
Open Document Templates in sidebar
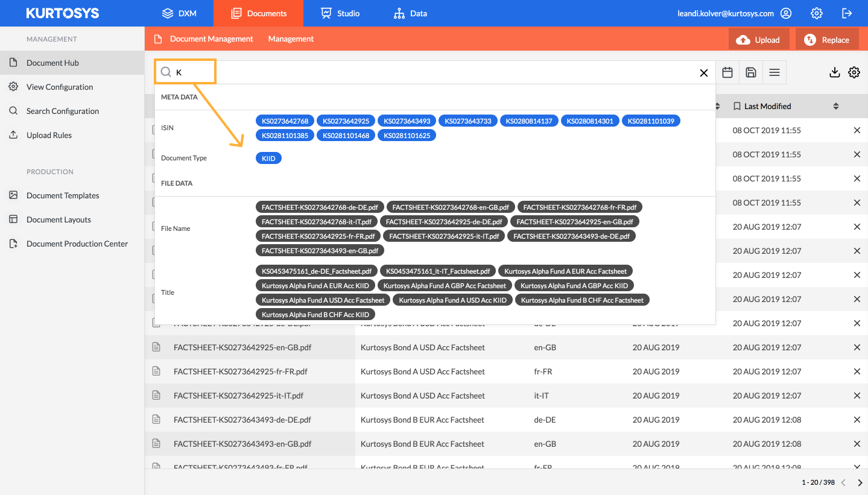72,195
